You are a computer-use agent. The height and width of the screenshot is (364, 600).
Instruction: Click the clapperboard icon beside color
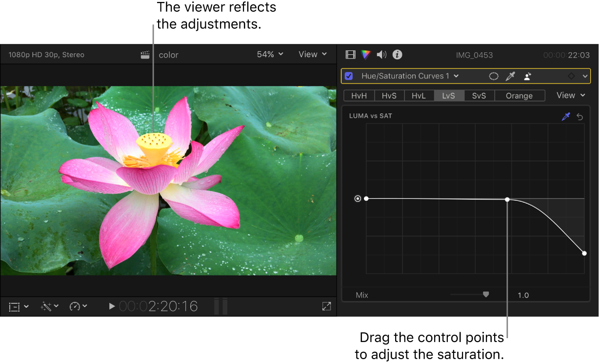click(145, 55)
